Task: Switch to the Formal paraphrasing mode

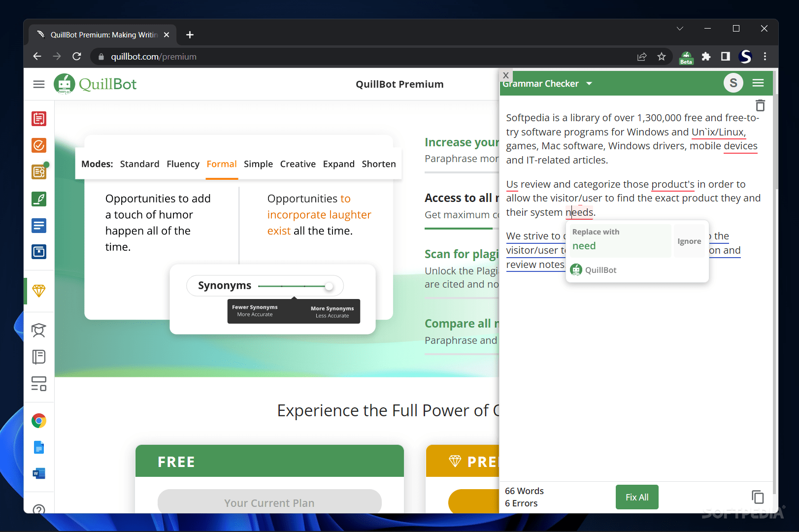Action: pos(222,164)
